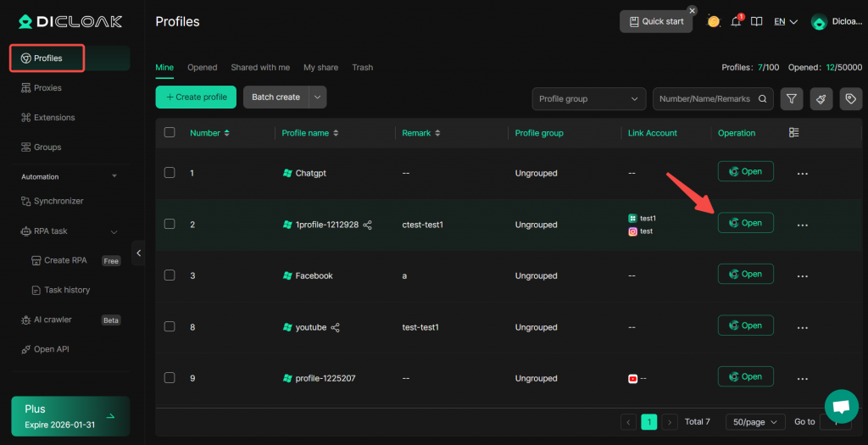Screen dimensions: 868x445
Task: Focus the Number/Name/Remarks search field
Action: (704, 98)
